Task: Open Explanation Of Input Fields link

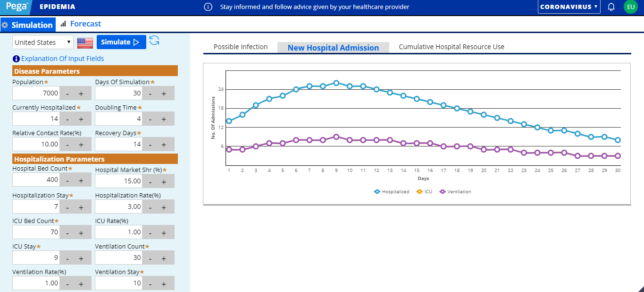Action: [x=62, y=59]
